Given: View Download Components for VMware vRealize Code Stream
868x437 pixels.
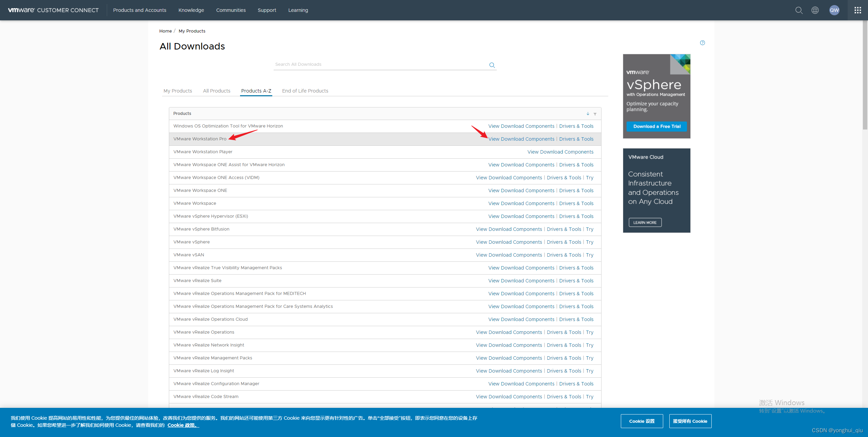Looking at the screenshot, I should [509, 397].
